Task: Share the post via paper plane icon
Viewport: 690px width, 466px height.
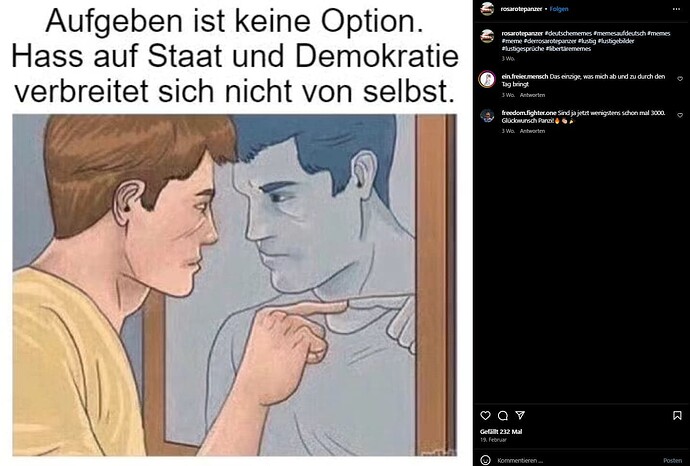Action: click(x=520, y=415)
